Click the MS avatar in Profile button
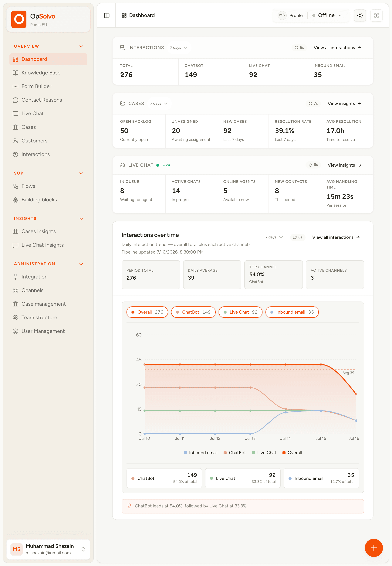This screenshot has height=566, width=392. tap(282, 15)
